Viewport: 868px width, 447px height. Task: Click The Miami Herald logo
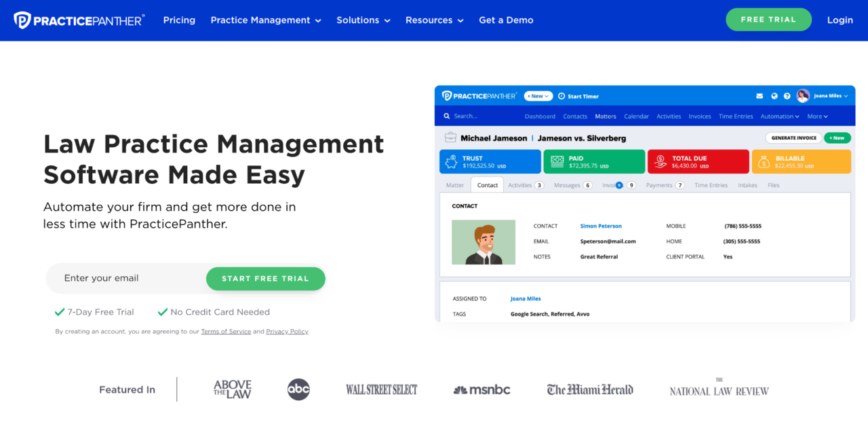click(x=590, y=389)
